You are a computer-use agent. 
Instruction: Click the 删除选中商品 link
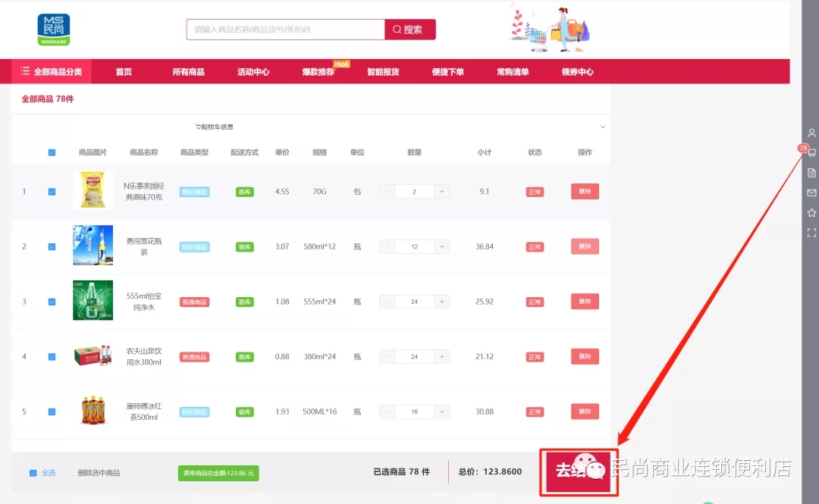tap(99, 473)
